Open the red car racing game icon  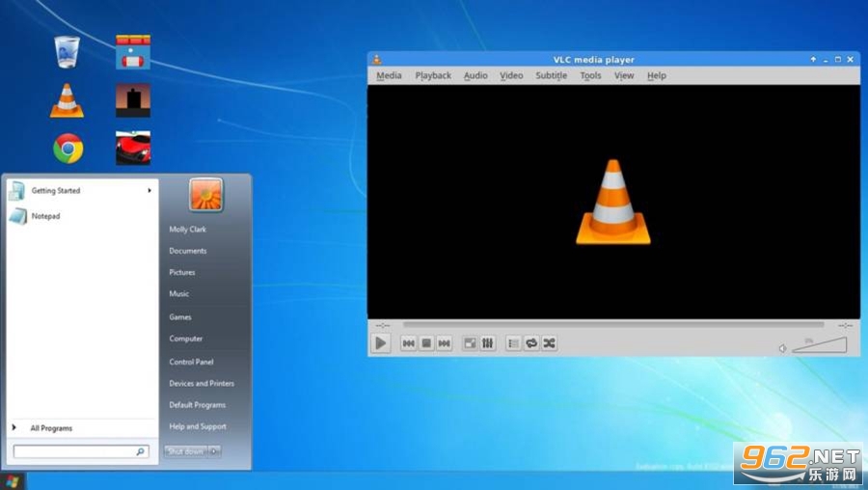(133, 148)
